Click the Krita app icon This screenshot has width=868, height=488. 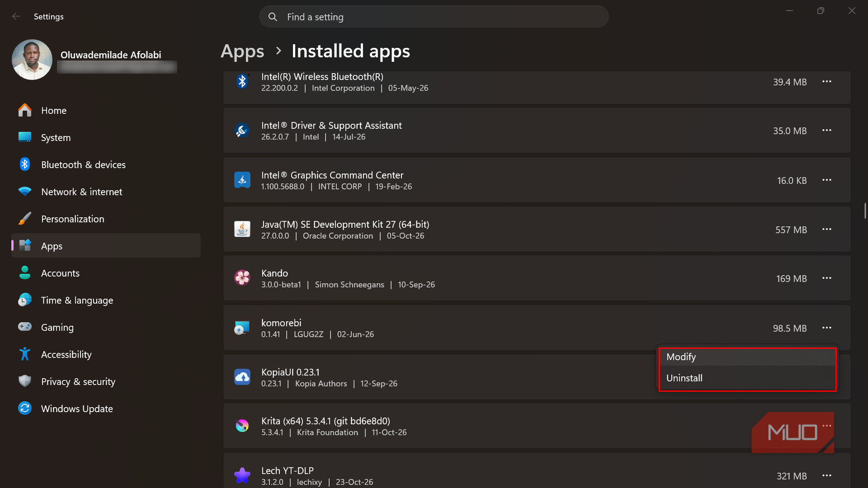(x=242, y=426)
